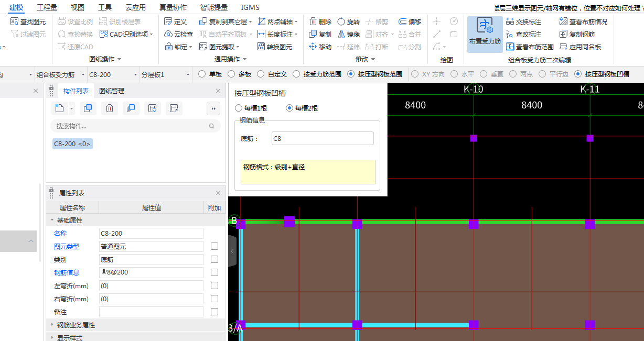Screen dimensions: 644x341
Task: Select the C8-200 <0> component item
Action: 72,144
